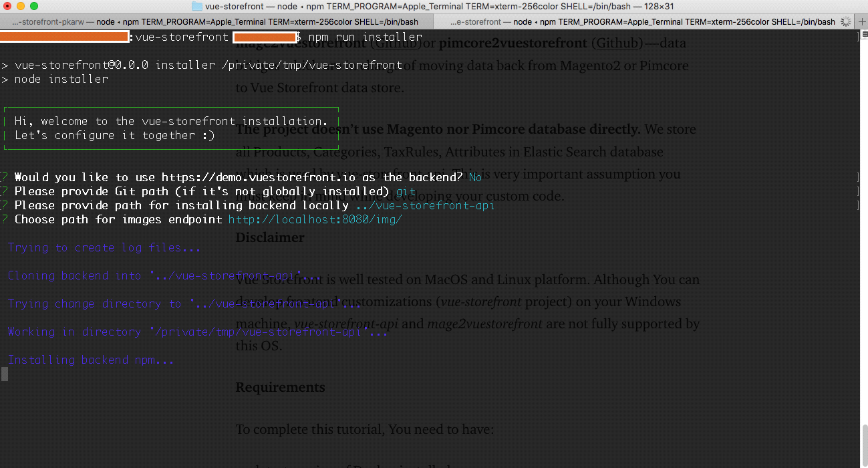868x468 pixels.
Task: Click 'Working in directory' log line
Action: (198, 332)
